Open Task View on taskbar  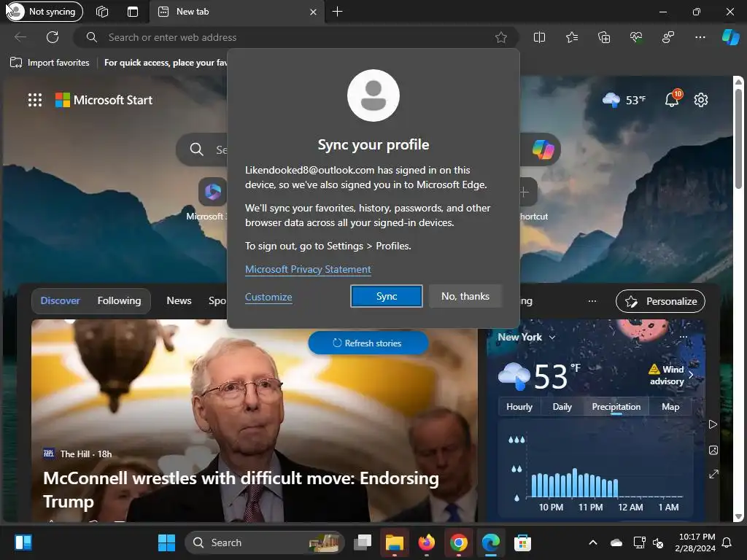363,542
